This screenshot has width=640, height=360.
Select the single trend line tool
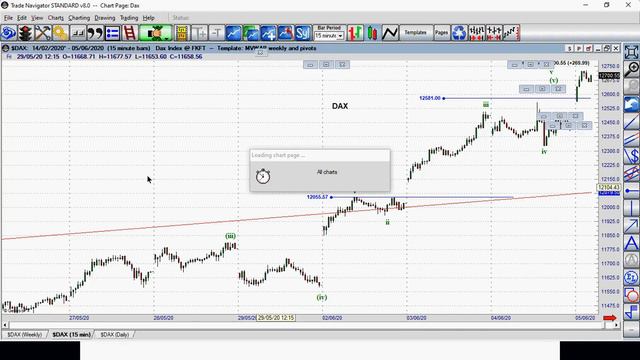tap(631, 122)
